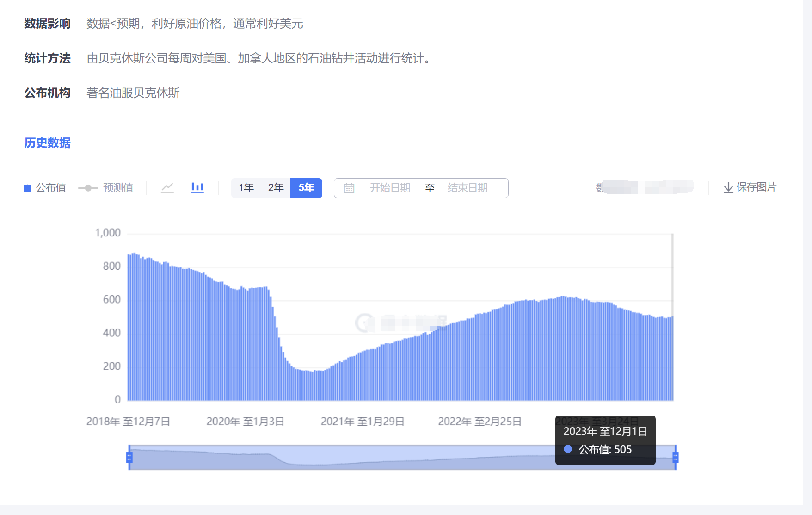Click the left handle of range slider
The width and height of the screenshot is (812, 515).
[129, 457]
